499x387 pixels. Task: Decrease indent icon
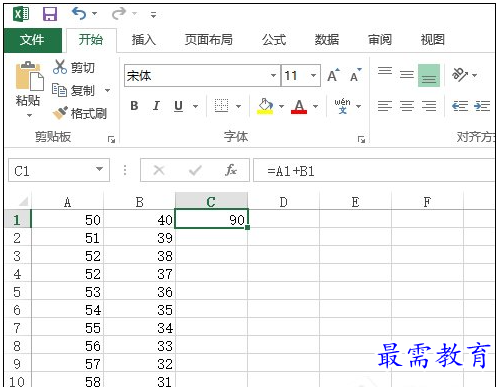tap(460, 106)
